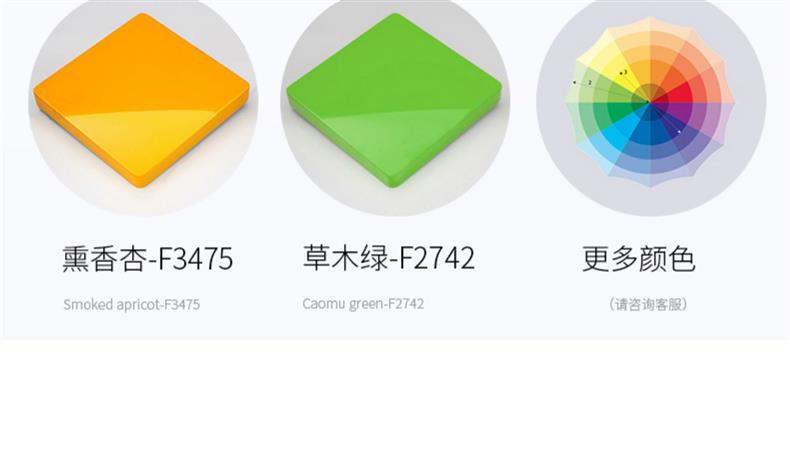Click marker 3 on the color wheel
The height and width of the screenshot is (454, 790).
pyautogui.click(x=625, y=72)
